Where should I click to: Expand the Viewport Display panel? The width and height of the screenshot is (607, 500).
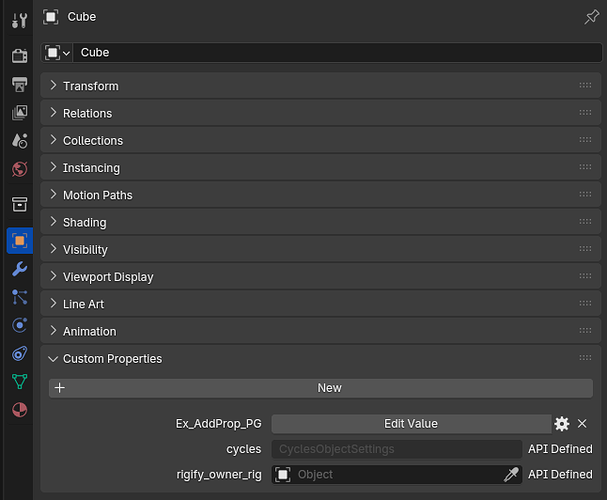[321, 277]
